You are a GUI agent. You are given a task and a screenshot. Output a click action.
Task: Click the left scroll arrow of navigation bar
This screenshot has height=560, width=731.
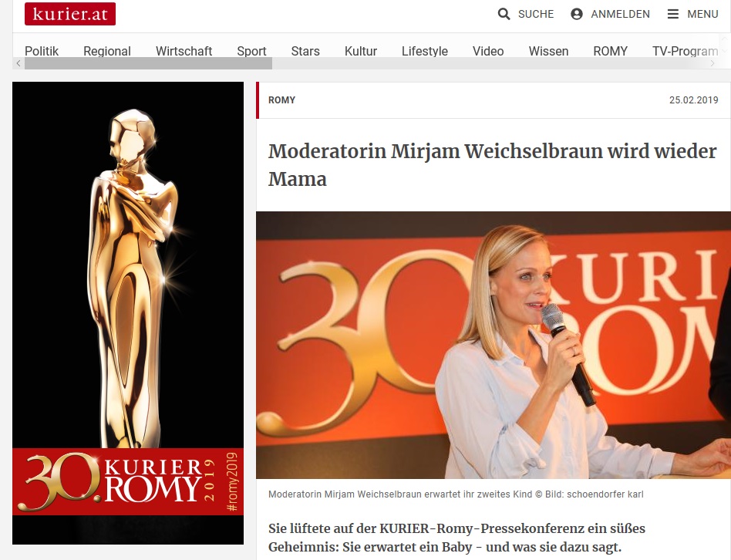coord(19,63)
